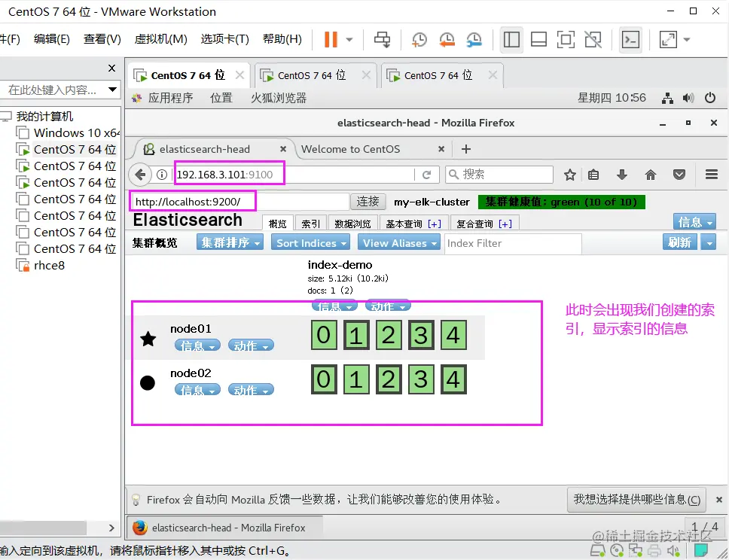Open the library search filter dropdown arrow
Image resolution: width=729 pixels, height=560 pixels.
pos(112,90)
